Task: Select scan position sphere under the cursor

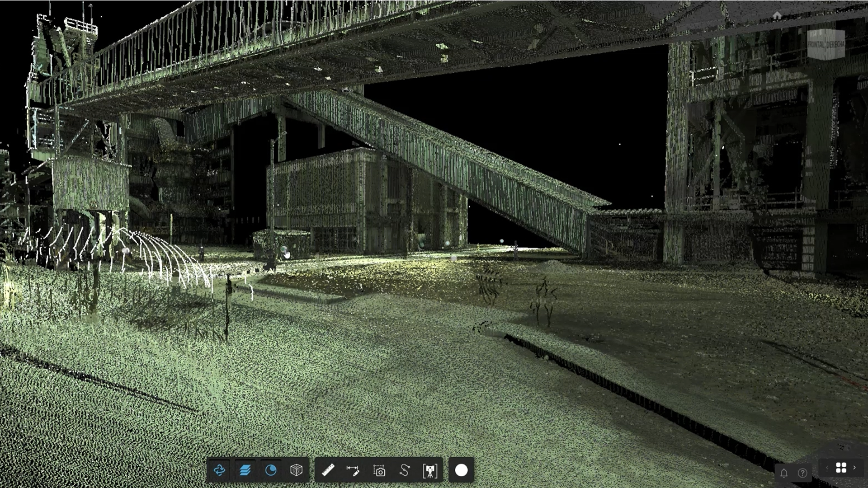Action: pos(283,249)
